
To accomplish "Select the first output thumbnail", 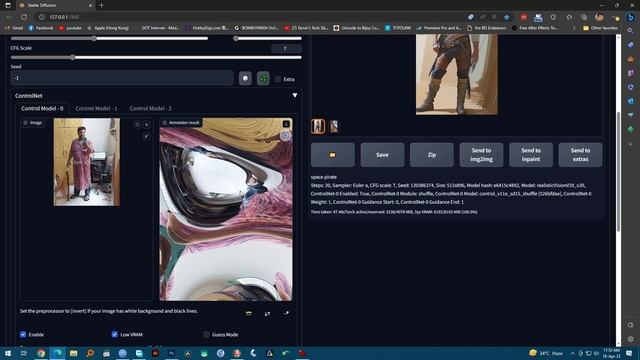I will point(318,127).
